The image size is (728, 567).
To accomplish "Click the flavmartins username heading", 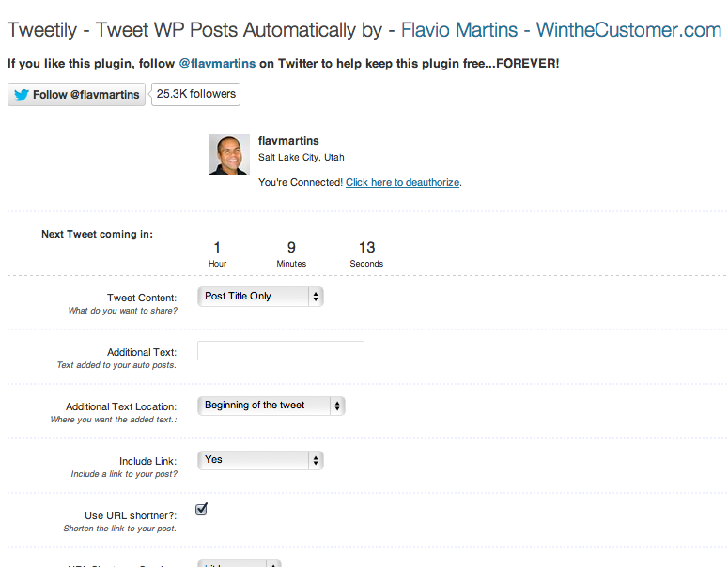I will [288, 141].
